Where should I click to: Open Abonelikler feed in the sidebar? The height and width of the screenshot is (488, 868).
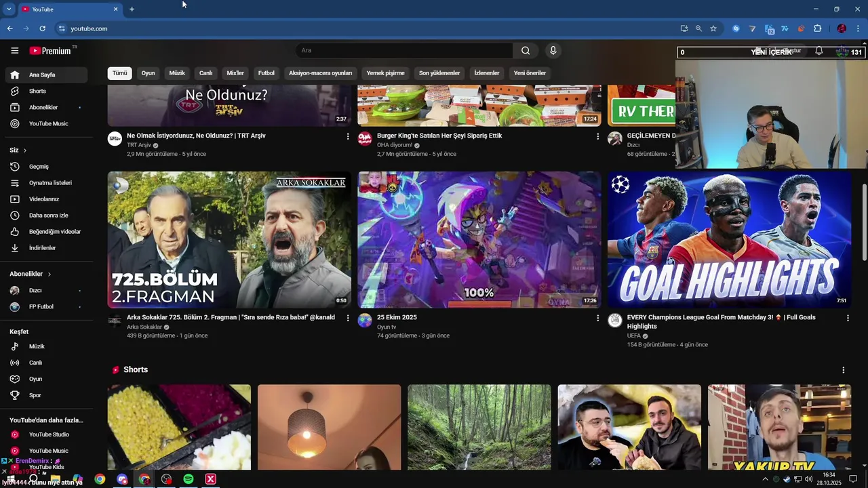(x=46, y=107)
